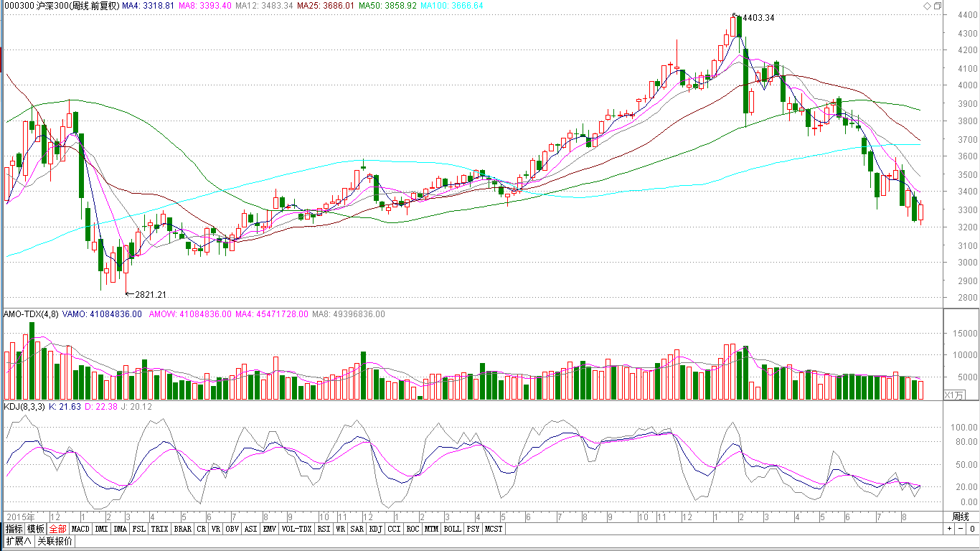
Task: Select the BRAR indicator tab
Action: tap(183, 529)
